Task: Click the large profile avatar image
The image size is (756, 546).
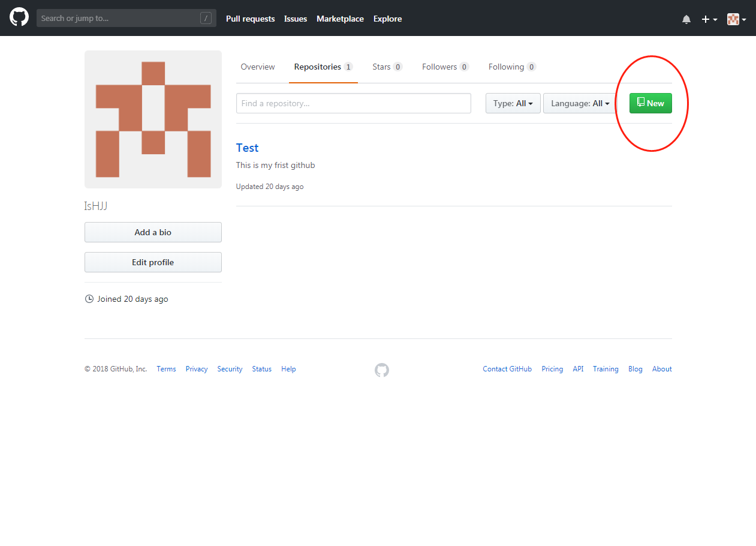Action: pyautogui.click(x=153, y=119)
